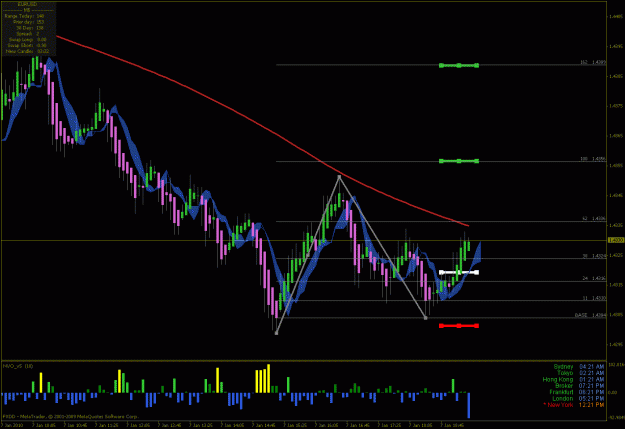Select the zigzag lowest anchor point
The width and height of the screenshot is (625, 429).
pyautogui.click(x=277, y=333)
